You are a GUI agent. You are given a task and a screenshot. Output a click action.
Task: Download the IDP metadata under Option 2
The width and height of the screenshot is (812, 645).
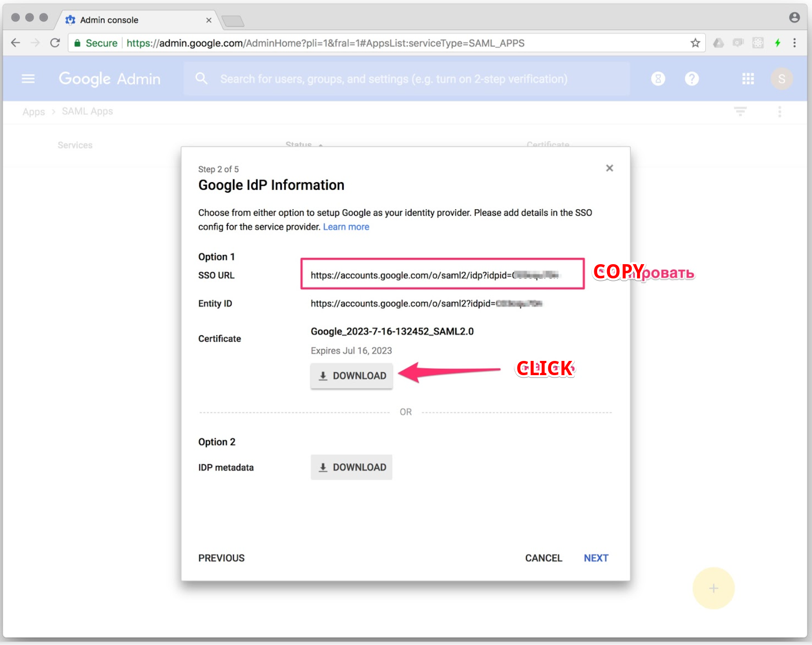[x=351, y=468]
